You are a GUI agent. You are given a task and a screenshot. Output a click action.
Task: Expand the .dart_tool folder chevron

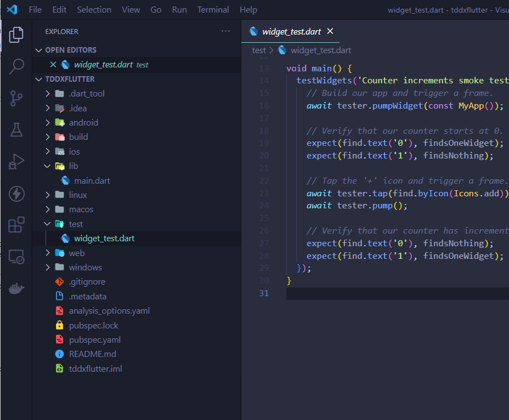pos(48,93)
